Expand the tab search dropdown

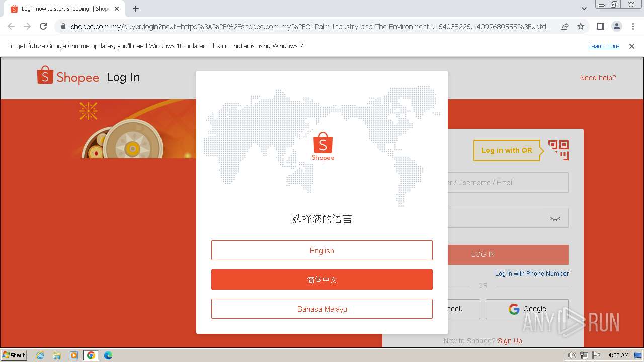tap(584, 9)
